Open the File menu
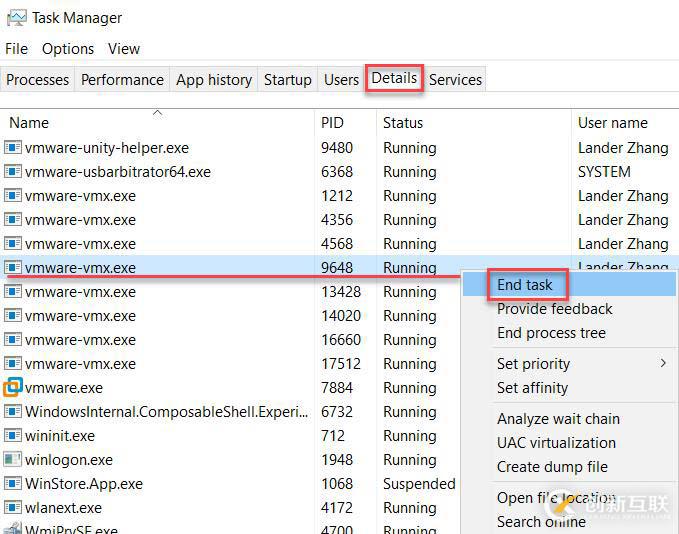The height and width of the screenshot is (534, 679). (x=16, y=49)
